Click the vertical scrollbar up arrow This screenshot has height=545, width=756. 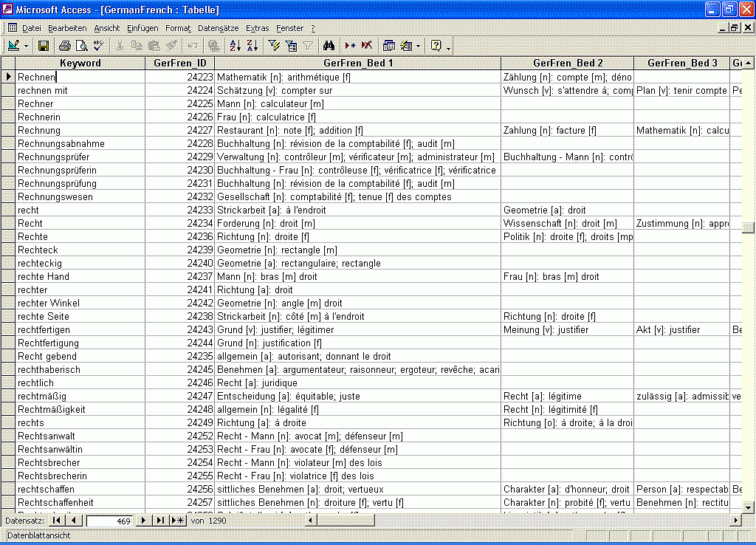coord(748,64)
